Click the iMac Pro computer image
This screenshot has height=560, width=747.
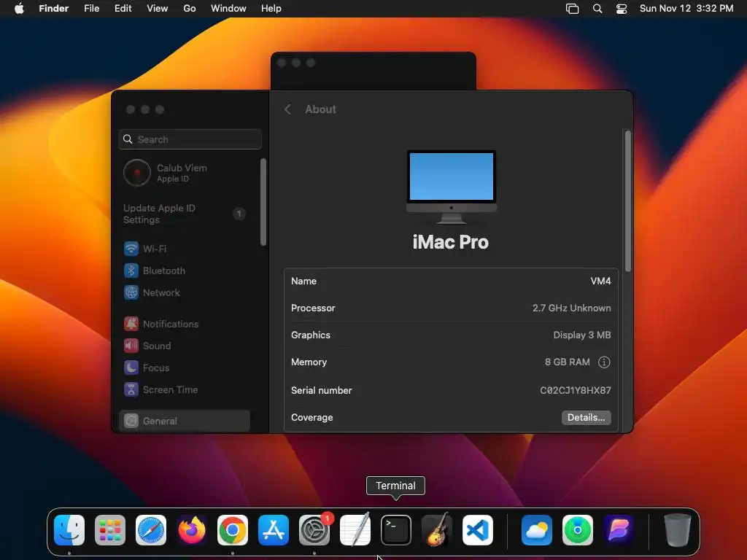(451, 187)
